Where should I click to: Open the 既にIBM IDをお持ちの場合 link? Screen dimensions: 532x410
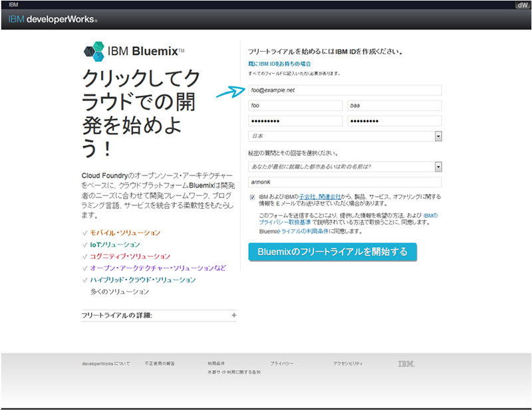click(279, 64)
